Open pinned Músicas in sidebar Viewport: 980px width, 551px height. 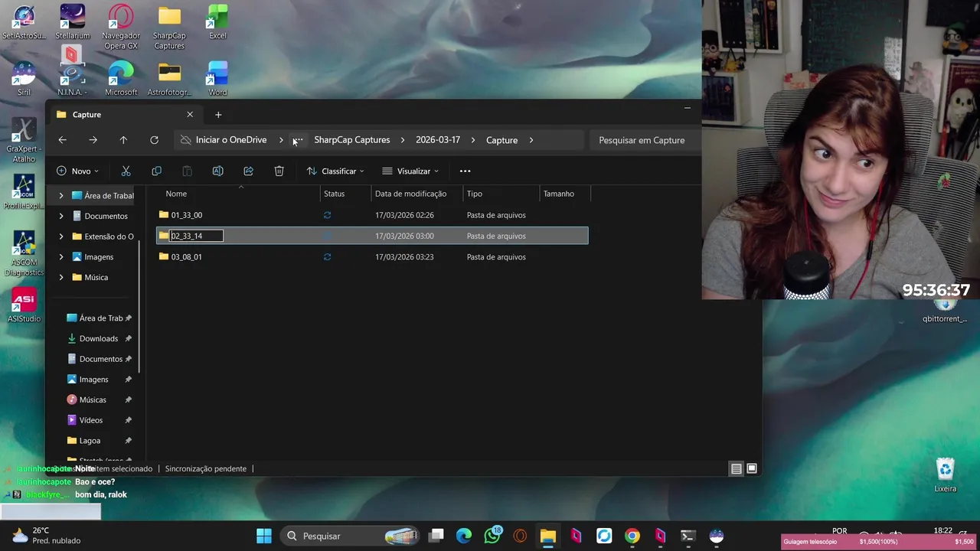(93, 399)
